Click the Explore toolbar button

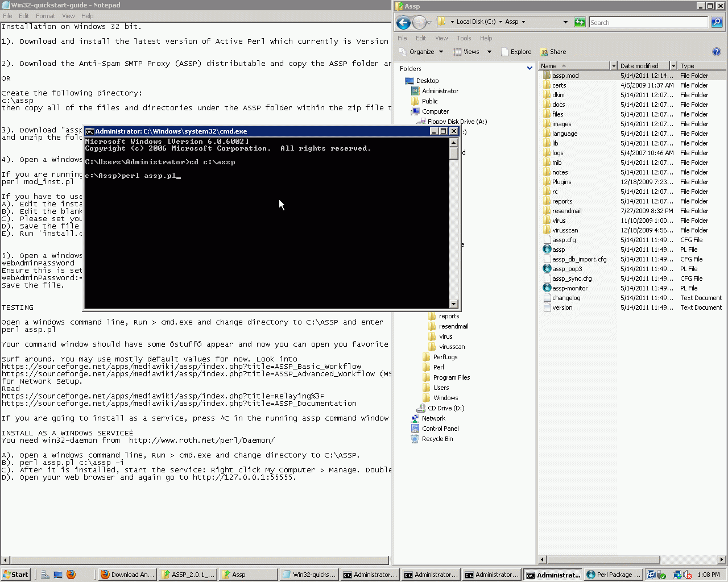(x=516, y=52)
